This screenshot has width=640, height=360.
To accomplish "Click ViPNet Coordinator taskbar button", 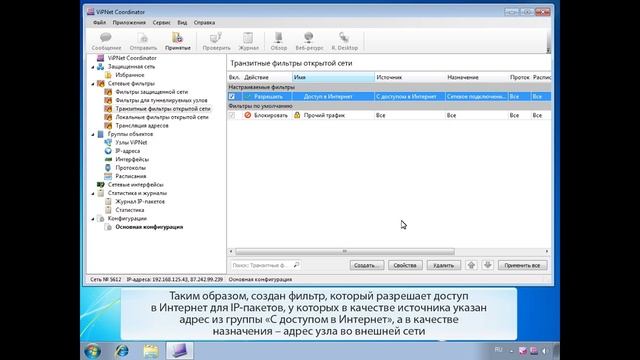I will 180,351.
